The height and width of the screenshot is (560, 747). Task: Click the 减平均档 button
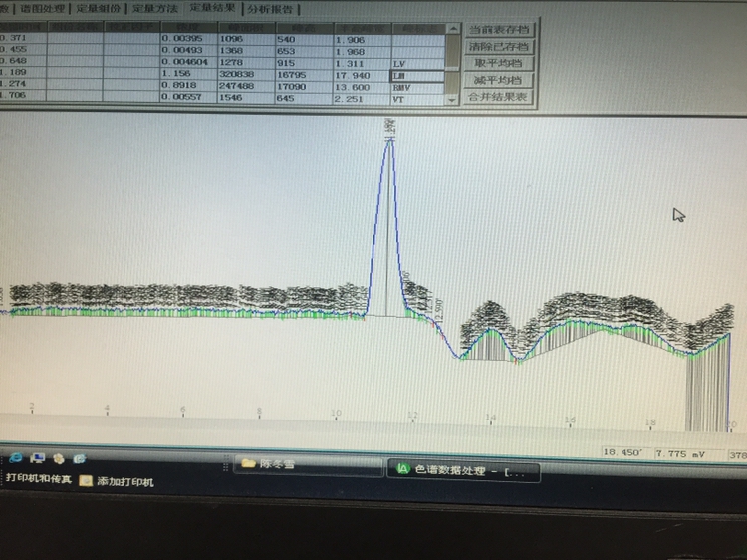pos(499,80)
